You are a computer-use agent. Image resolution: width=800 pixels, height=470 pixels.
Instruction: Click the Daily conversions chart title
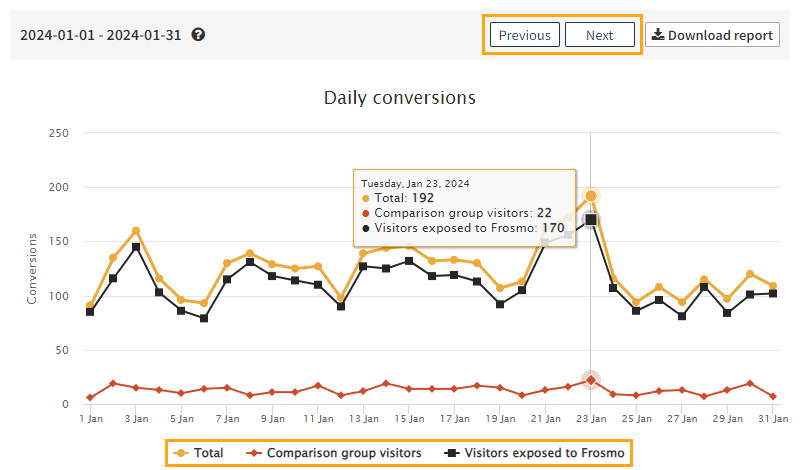(399, 98)
